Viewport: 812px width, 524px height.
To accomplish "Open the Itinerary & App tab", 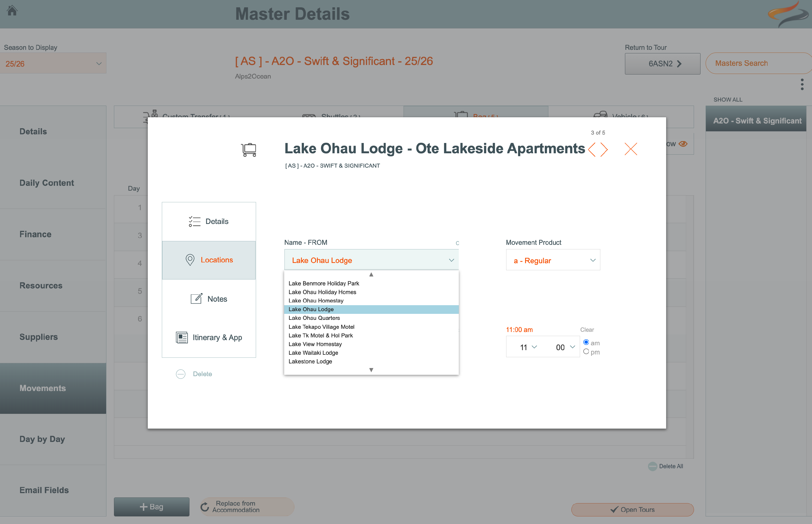I will [x=209, y=337].
